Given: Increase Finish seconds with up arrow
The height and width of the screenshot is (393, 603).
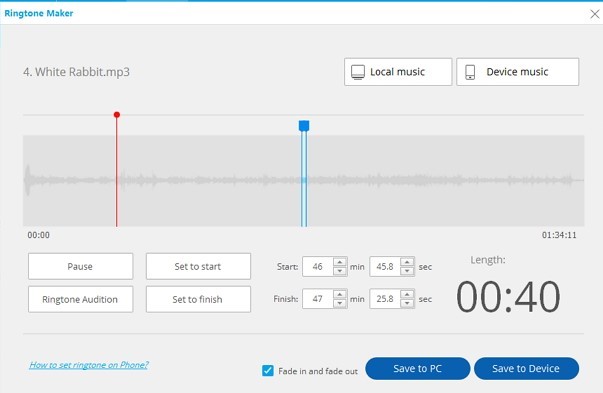Looking at the screenshot, I should (407, 295).
